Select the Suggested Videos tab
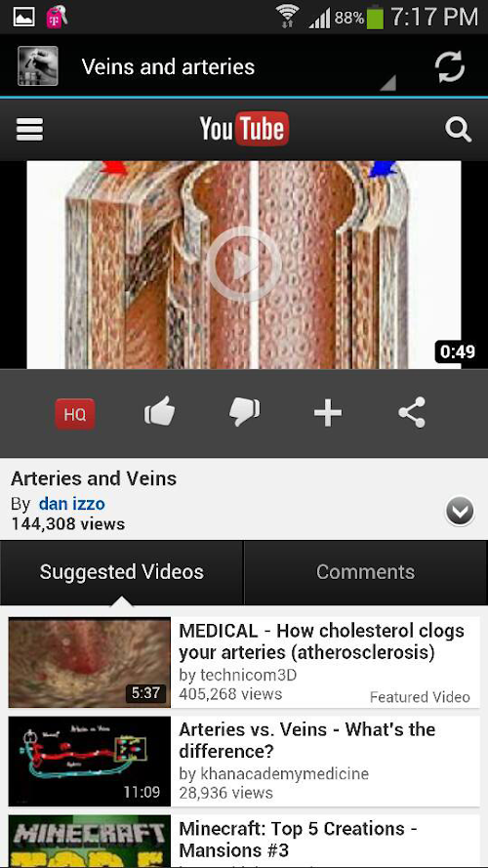 click(x=122, y=572)
